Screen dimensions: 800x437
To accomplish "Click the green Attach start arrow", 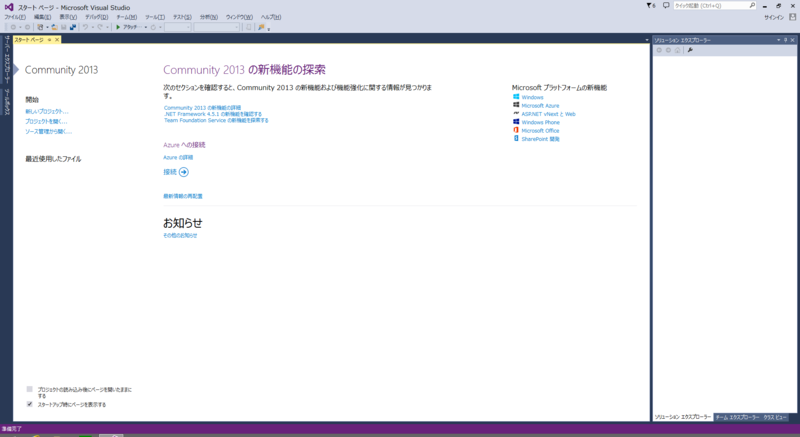I will tap(118, 27).
